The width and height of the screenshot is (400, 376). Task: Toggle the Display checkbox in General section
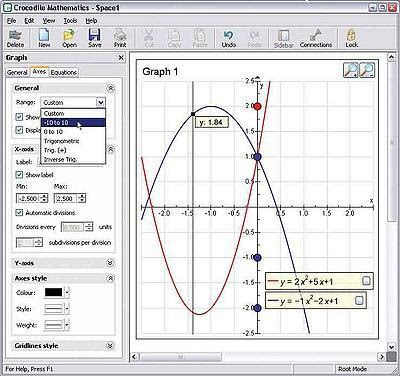19,130
